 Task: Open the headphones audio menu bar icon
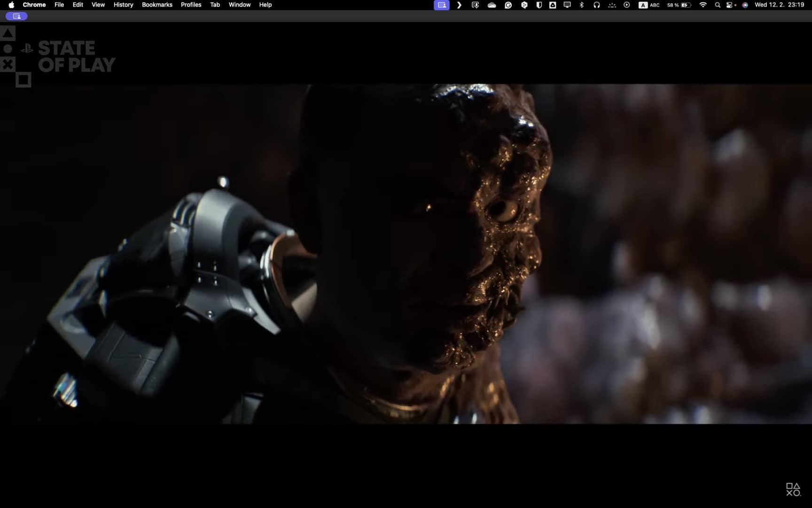(597, 5)
